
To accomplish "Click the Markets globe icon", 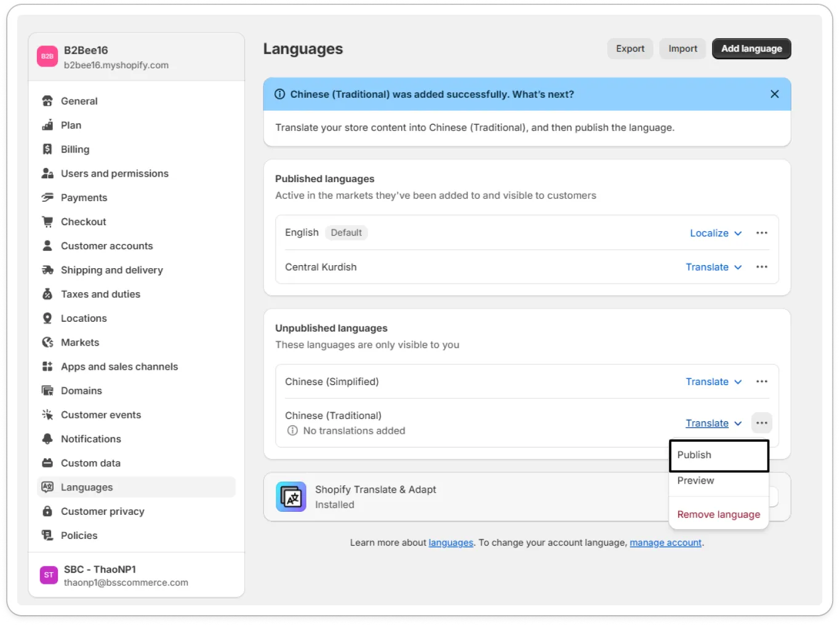I will coord(47,342).
